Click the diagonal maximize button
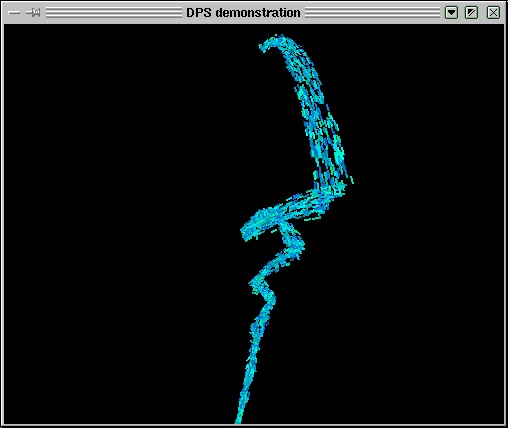The width and height of the screenshot is (508, 428). (471, 13)
